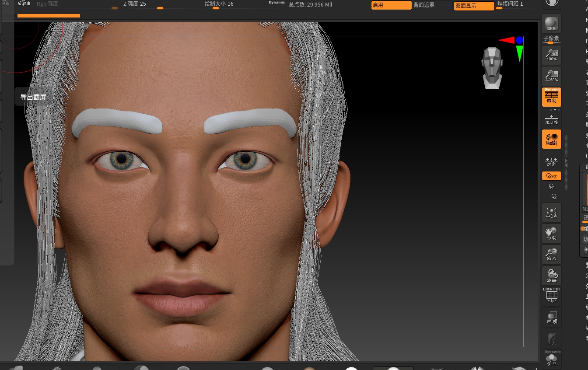Toggle 透视 perspective view

point(551,97)
